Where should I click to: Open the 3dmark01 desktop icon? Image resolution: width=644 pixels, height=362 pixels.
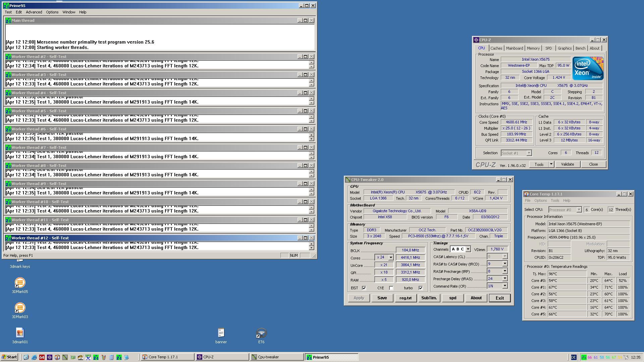(x=20, y=333)
